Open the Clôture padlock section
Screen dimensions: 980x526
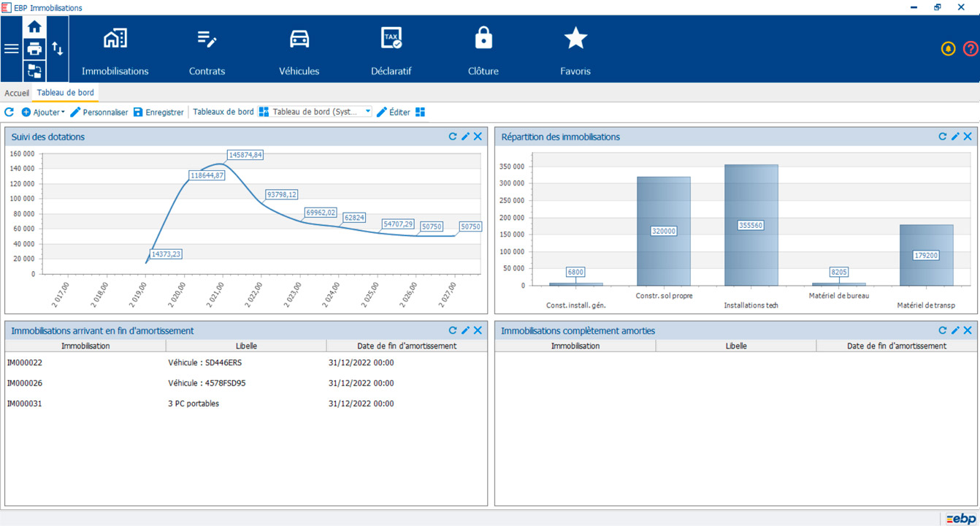(x=483, y=51)
